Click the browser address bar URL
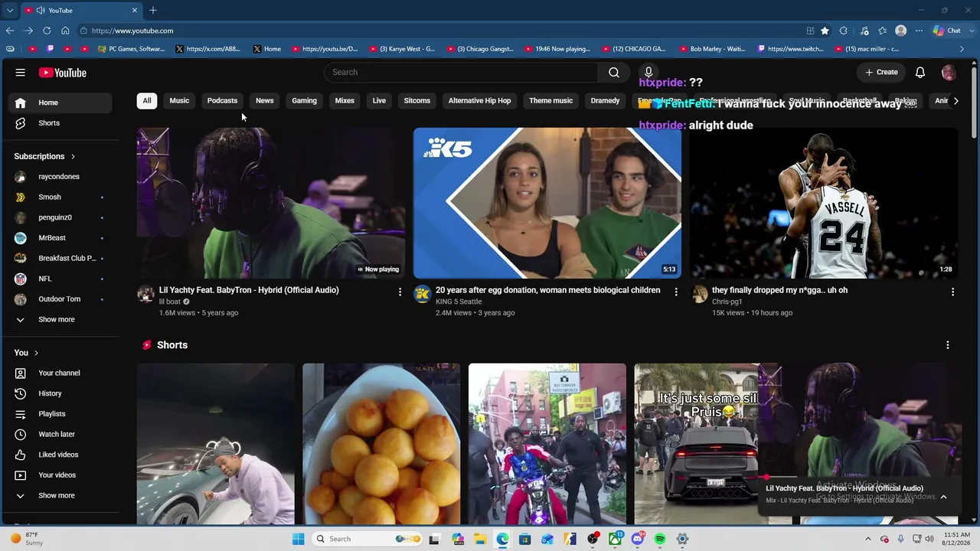Image resolution: width=980 pixels, height=551 pixels. pyautogui.click(x=132, y=31)
